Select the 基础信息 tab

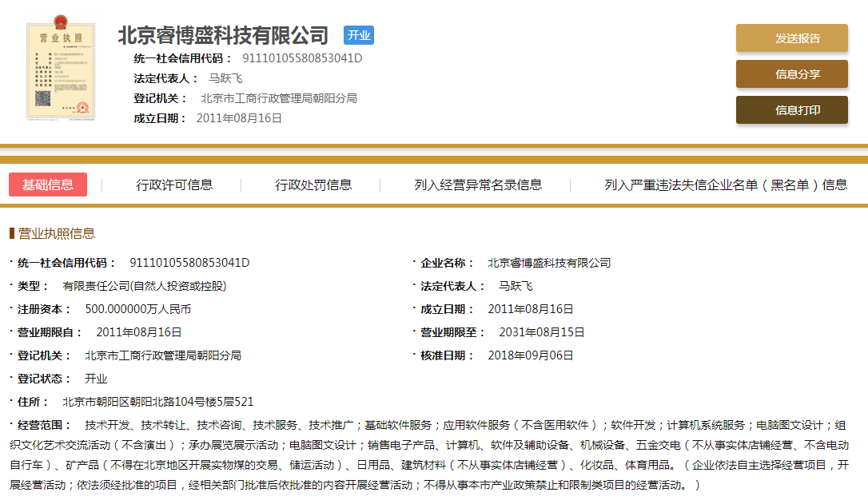click(x=48, y=185)
